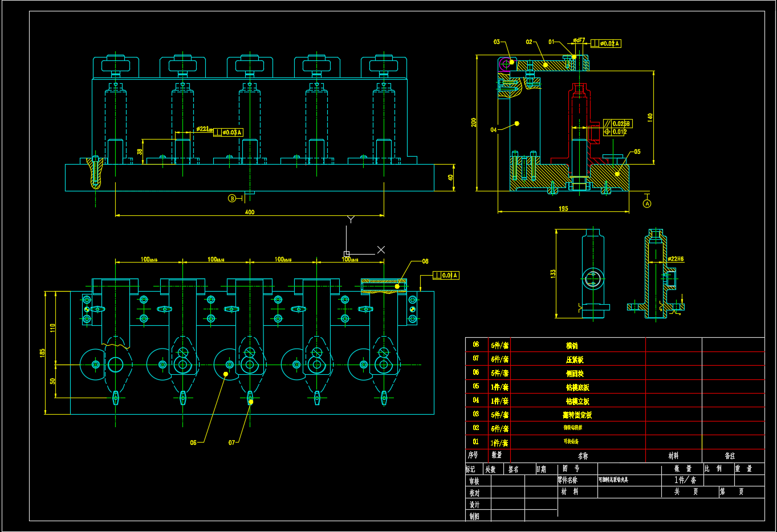Select the 400 length dimension text
The height and width of the screenshot is (532, 777).
[250, 212]
